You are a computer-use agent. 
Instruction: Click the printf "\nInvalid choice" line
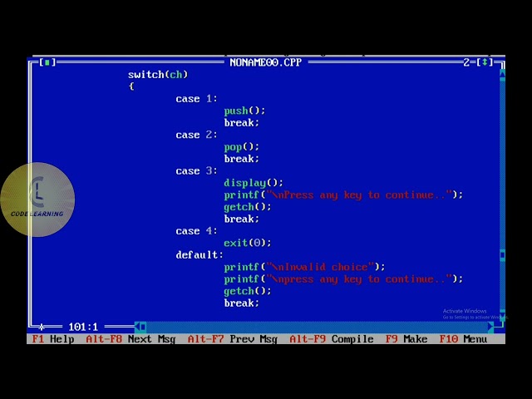point(304,267)
